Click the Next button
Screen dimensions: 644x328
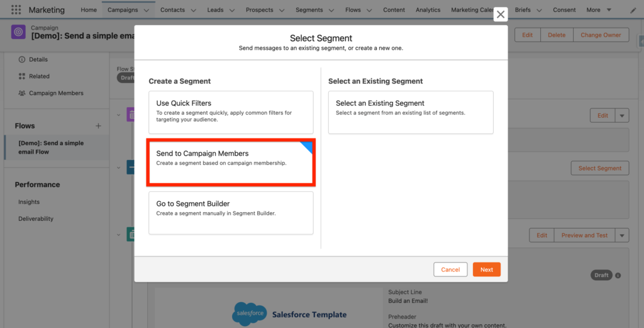(x=486, y=269)
